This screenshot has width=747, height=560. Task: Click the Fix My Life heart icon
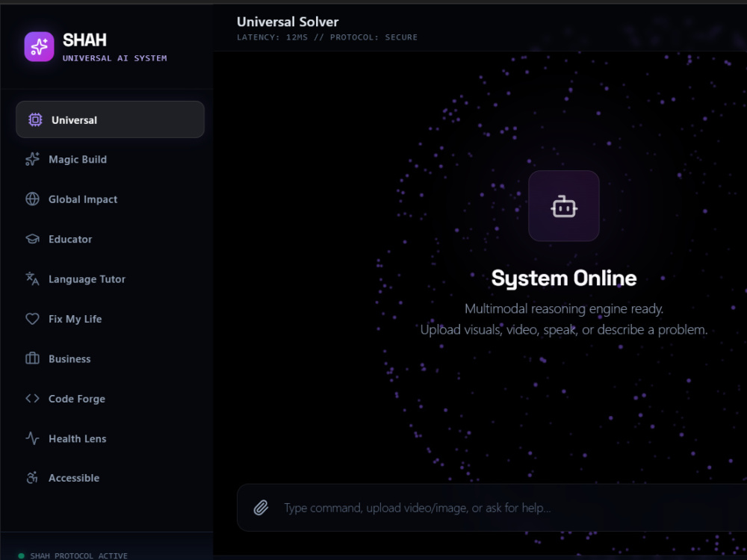[32, 319]
